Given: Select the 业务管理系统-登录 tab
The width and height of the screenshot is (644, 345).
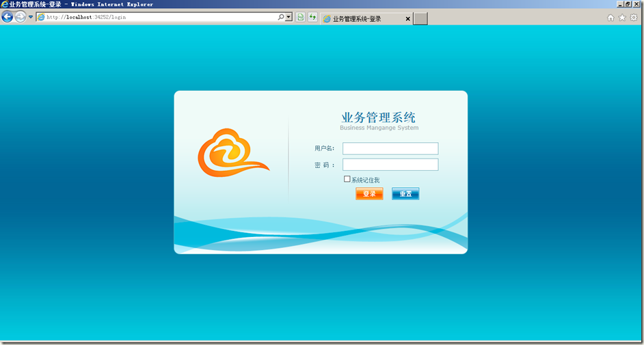Looking at the screenshot, I should pos(362,19).
